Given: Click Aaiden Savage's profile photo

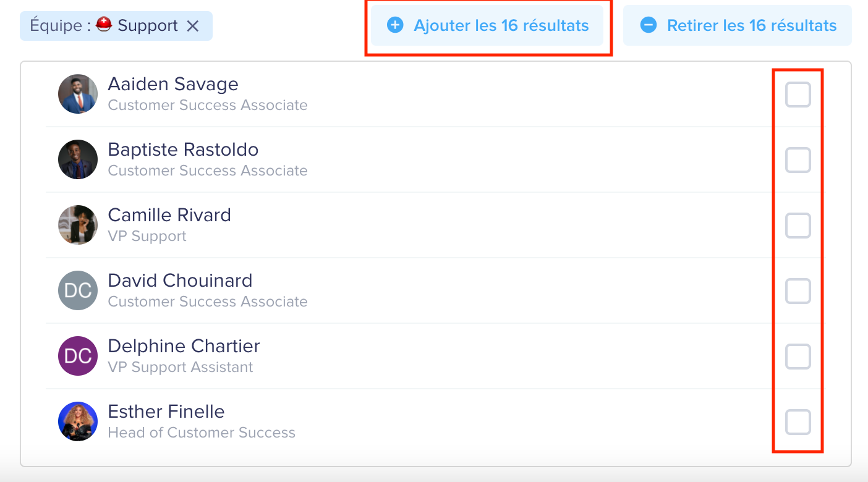Looking at the screenshot, I should 78,94.
